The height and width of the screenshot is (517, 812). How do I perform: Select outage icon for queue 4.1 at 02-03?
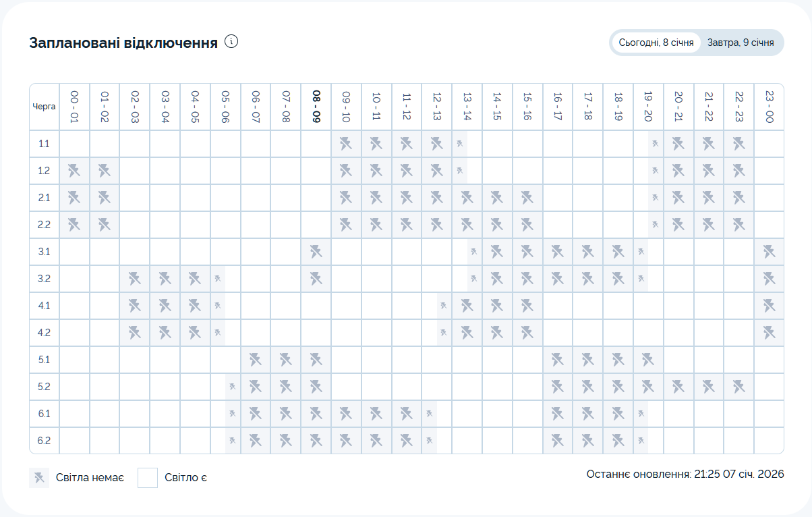coord(135,306)
